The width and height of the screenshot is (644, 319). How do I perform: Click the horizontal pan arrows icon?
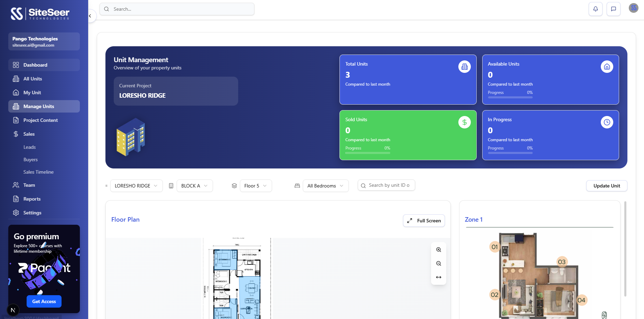point(438,277)
